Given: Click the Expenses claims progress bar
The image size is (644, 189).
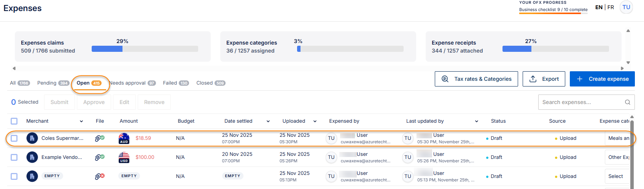Looking at the screenshot, I should pos(145,49).
